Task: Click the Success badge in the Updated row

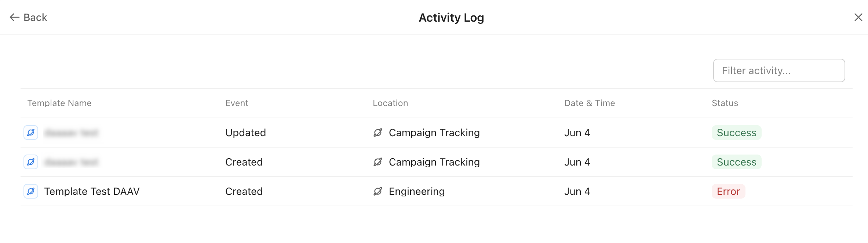Action: 736,133
